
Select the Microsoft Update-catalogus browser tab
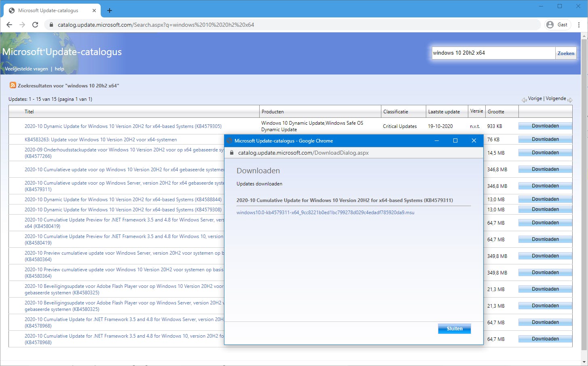point(53,11)
